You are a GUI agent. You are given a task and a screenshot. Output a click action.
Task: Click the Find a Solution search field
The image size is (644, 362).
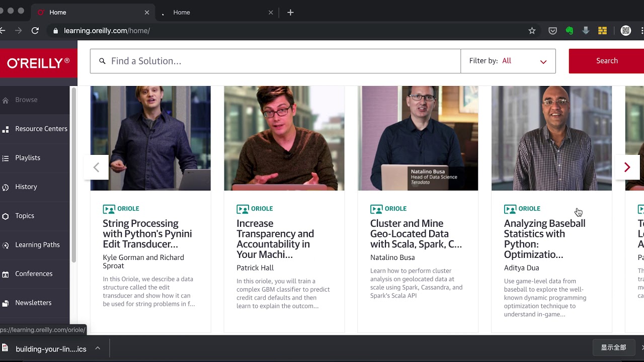click(275, 61)
